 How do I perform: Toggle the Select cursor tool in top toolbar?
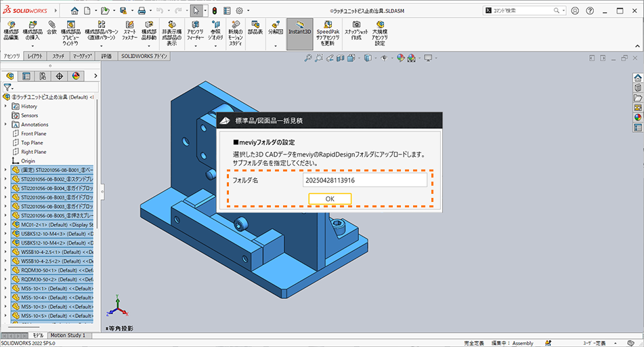[x=196, y=11]
